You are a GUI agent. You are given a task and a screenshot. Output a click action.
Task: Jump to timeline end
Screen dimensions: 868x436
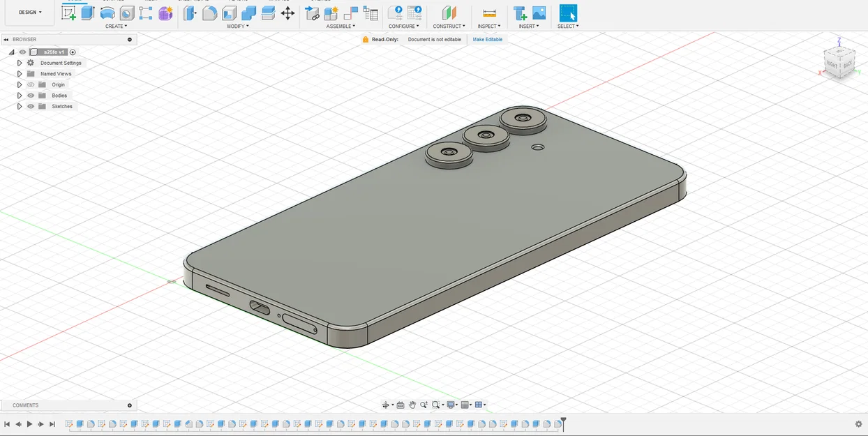pyautogui.click(x=52, y=424)
